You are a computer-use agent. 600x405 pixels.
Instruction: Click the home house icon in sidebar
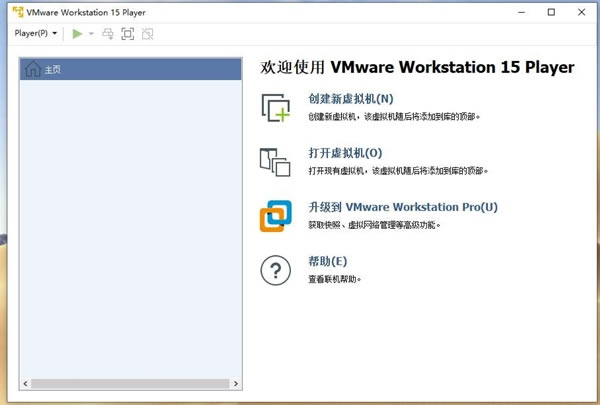click(33, 69)
